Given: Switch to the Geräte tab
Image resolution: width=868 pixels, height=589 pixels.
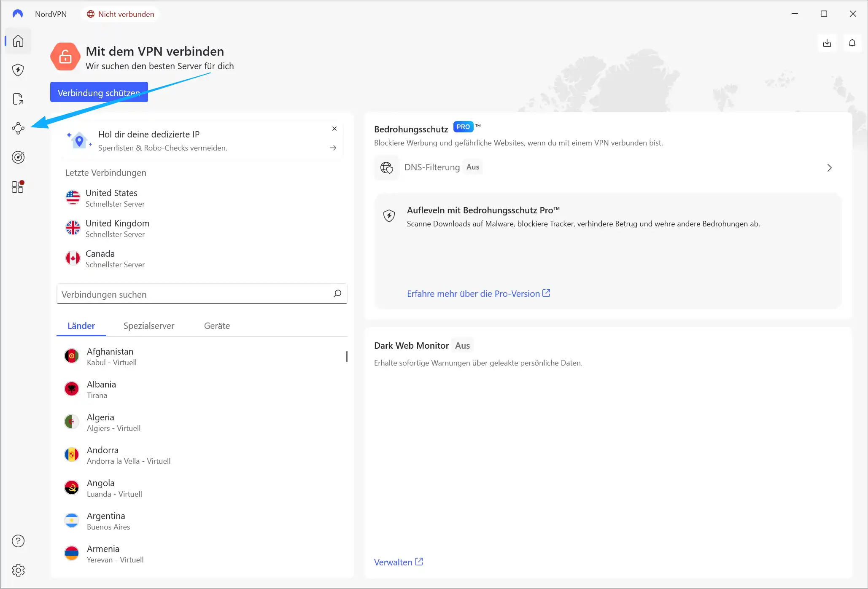Looking at the screenshot, I should coord(217,326).
